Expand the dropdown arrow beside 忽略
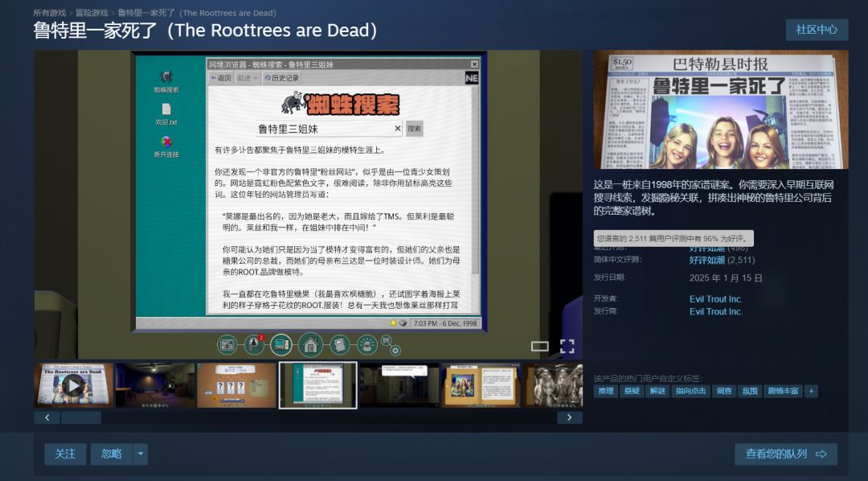Viewport: 868px width, 481px height. coord(141,454)
